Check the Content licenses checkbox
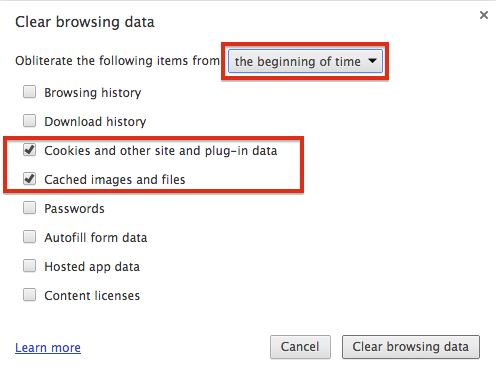This screenshot has width=496, height=373. coord(29,295)
